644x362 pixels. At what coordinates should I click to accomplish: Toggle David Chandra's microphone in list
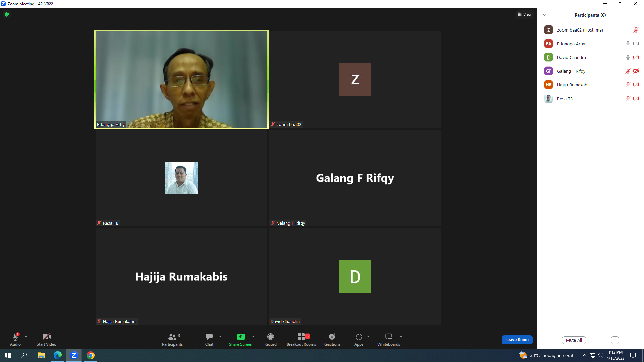[x=628, y=57]
